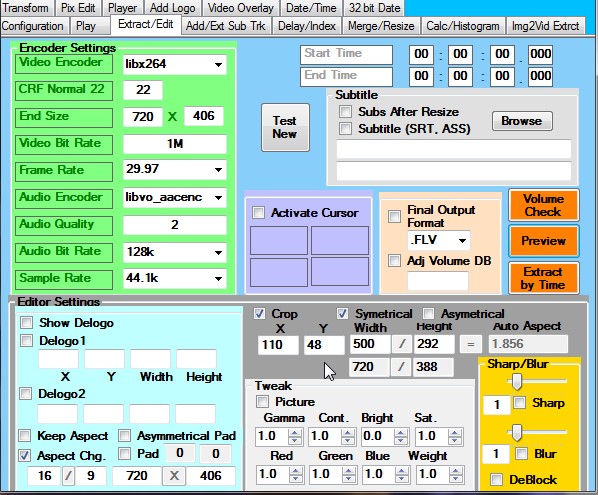Screen dimensions: 598x495
Task: Click the orange Volume Check button
Action: click(x=543, y=205)
